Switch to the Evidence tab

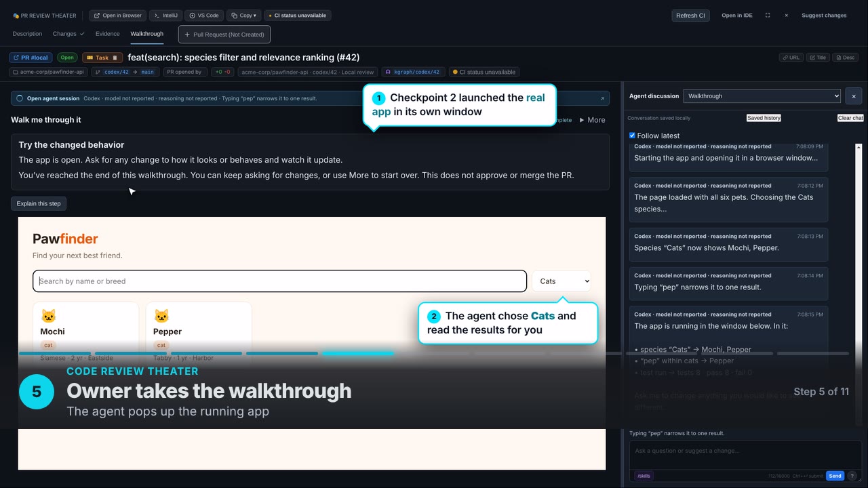pyautogui.click(x=107, y=34)
